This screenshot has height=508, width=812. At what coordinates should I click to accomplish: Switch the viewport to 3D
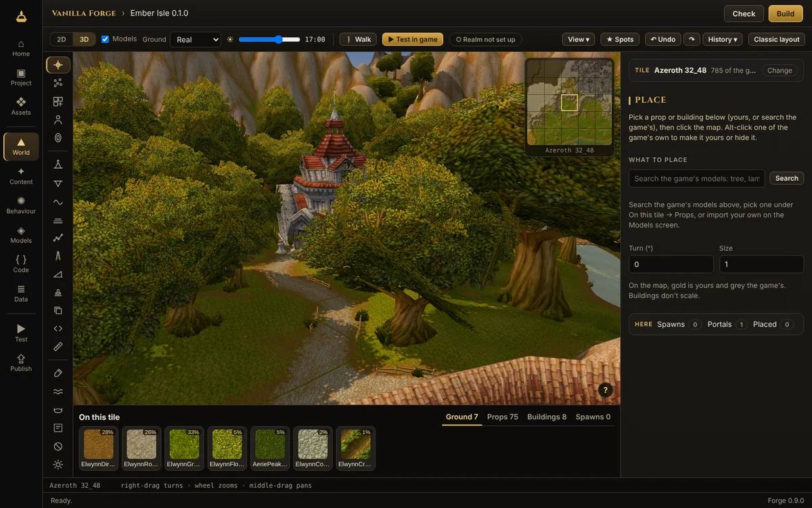tap(84, 39)
